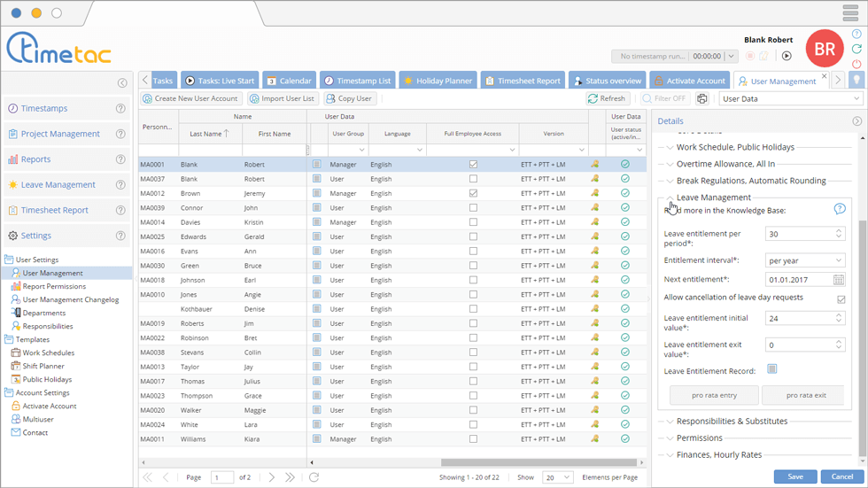Reload the grid via paging refresh icon

[x=314, y=477]
